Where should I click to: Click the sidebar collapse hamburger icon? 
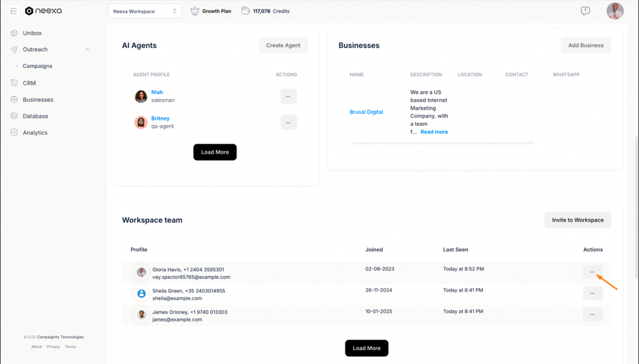click(x=14, y=11)
